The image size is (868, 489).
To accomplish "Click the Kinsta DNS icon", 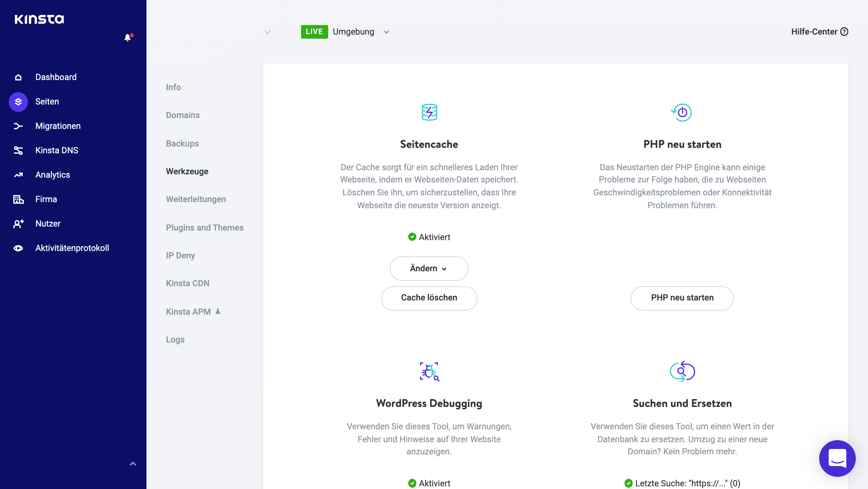I will click(x=18, y=151).
